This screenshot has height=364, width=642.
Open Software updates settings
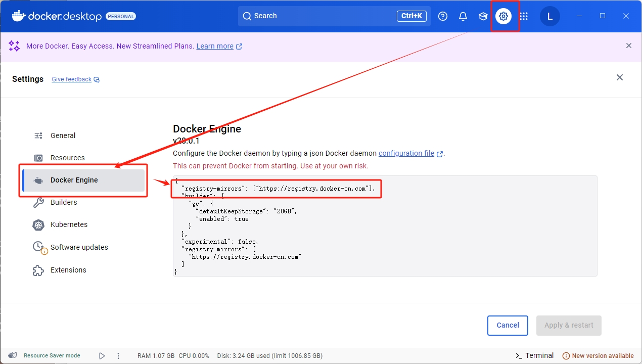click(x=84, y=247)
